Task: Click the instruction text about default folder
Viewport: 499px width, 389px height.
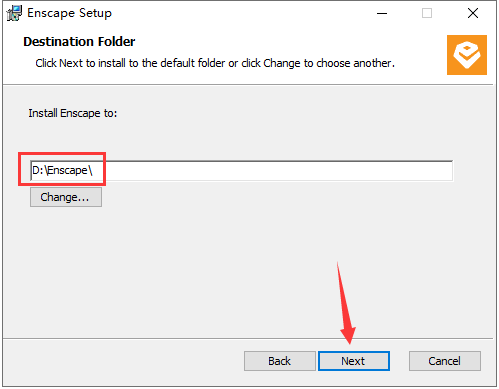Action: 215,63
